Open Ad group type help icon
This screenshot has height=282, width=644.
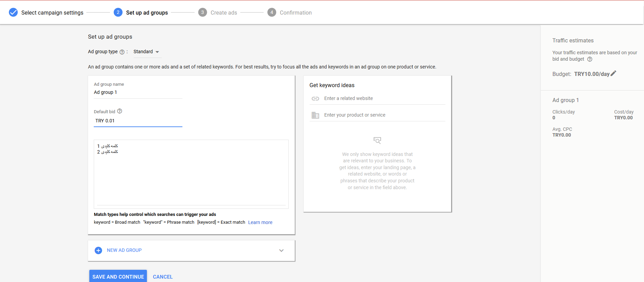[x=122, y=52]
